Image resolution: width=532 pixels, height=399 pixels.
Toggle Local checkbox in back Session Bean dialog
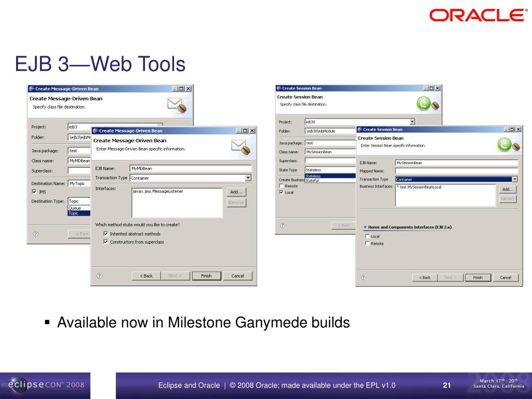click(x=281, y=192)
